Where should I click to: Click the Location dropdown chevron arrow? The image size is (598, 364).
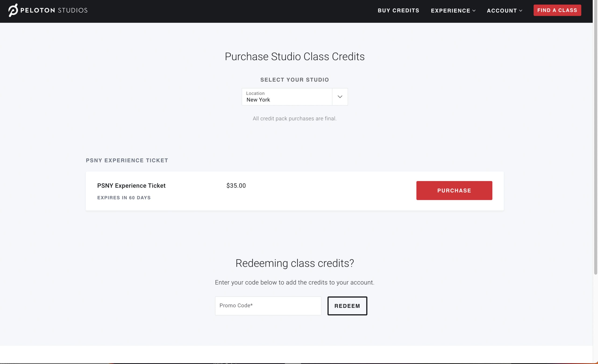pyautogui.click(x=340, y=97)
